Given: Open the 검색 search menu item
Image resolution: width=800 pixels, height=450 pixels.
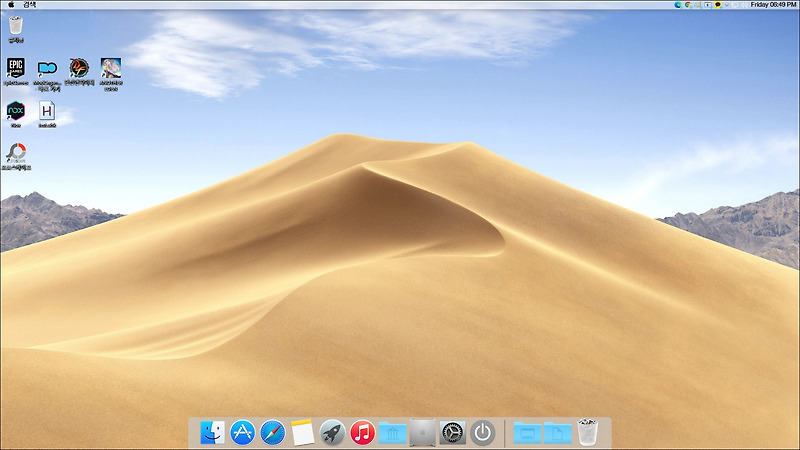Looking at the screenshot, I should pos(30,5).
